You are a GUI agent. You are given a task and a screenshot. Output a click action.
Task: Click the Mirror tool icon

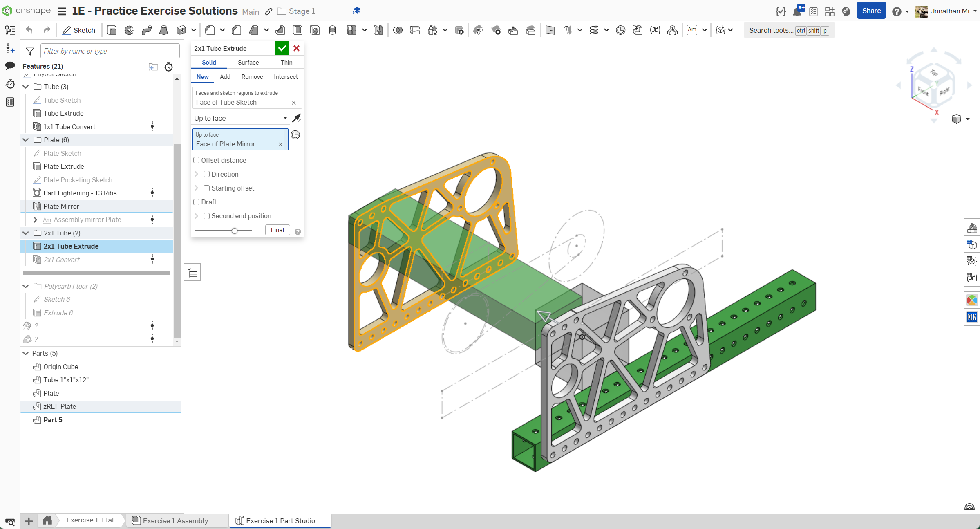click(378, 30)
